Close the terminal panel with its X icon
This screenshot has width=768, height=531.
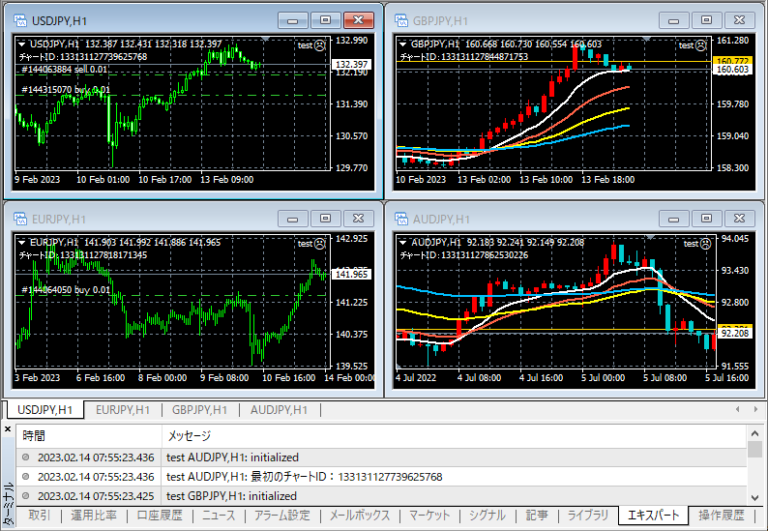tap(8, 429)
